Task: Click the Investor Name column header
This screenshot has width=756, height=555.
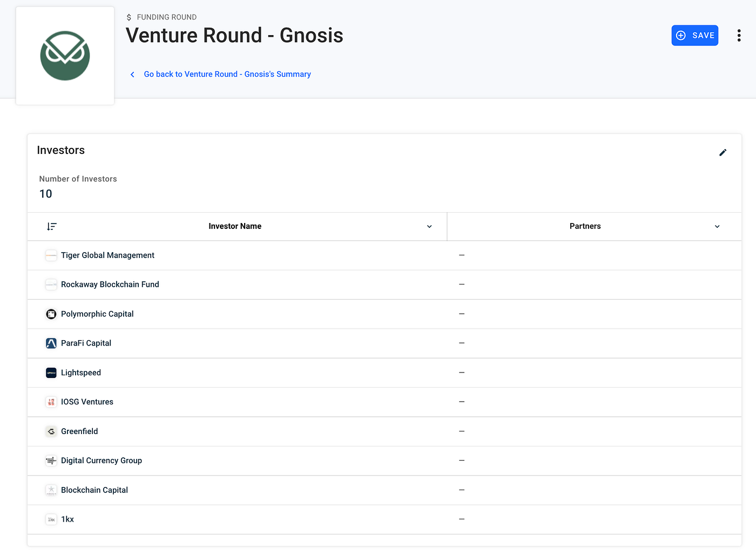Action: click(235, 226)
